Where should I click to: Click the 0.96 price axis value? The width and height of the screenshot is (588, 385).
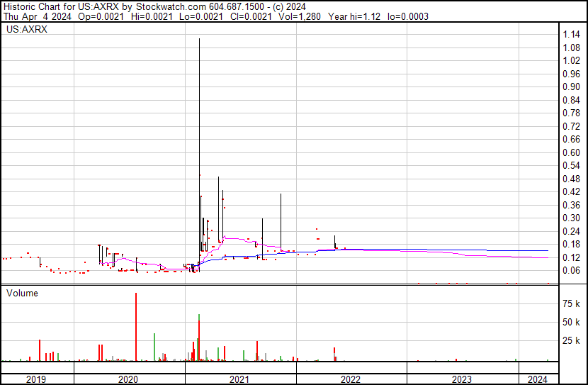point(572,74)
